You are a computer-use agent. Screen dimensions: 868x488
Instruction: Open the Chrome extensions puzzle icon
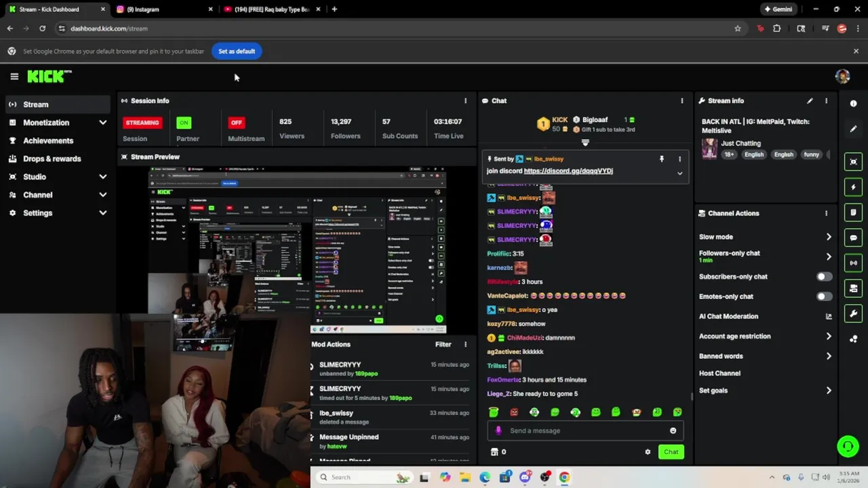[777, 28]
